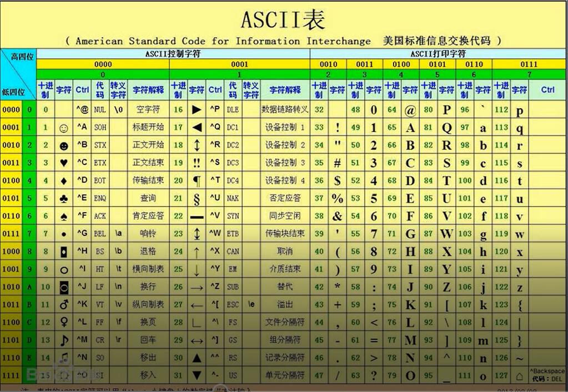
Task: Click the "^M" Ctrl cell
Action: click(x=82, y=340)
